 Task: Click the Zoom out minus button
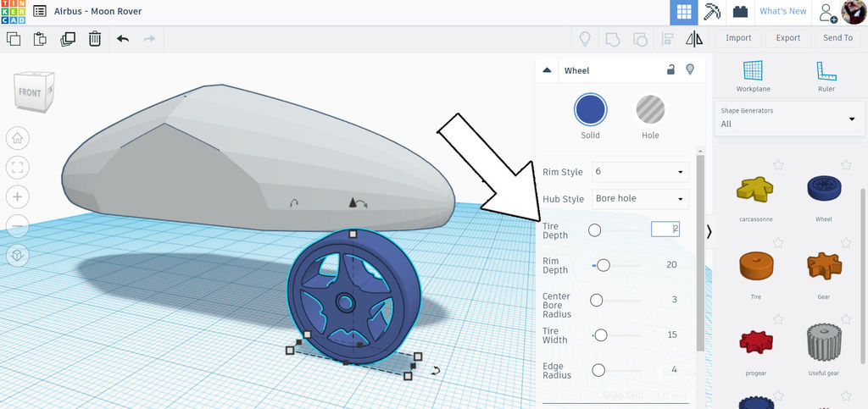tap(17, 226)
